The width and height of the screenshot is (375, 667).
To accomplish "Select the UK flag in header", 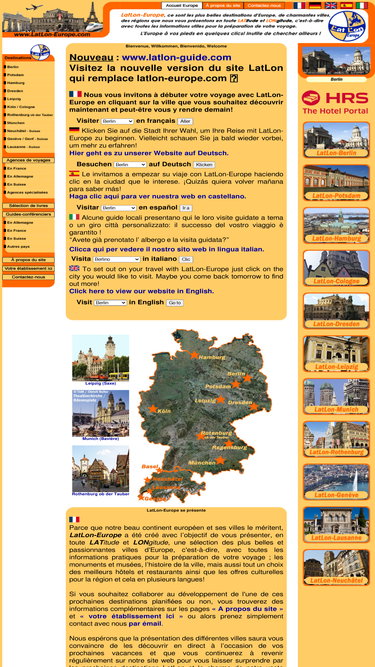I will [x=331, y=5].
